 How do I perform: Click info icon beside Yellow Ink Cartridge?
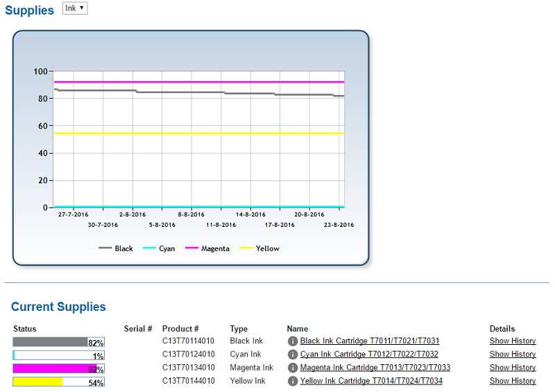point(293,381)
